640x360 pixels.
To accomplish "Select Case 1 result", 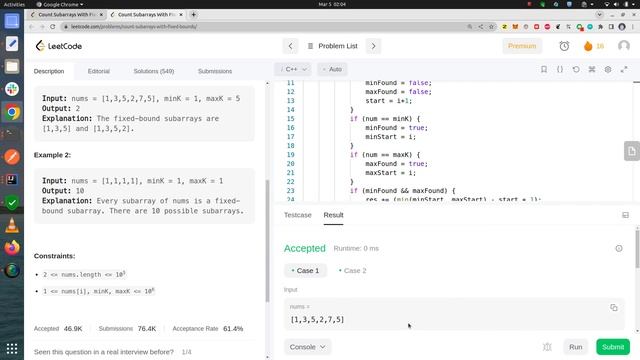I will pos(305,271).
